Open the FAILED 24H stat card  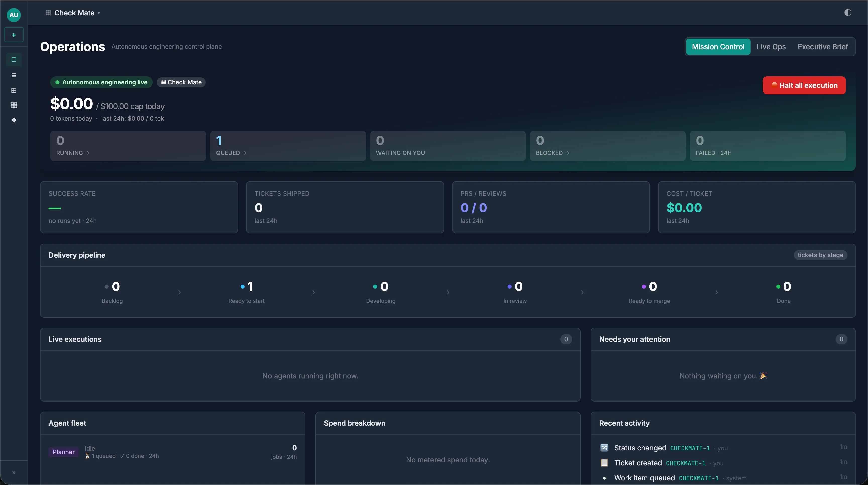click(x=768, y=146)
